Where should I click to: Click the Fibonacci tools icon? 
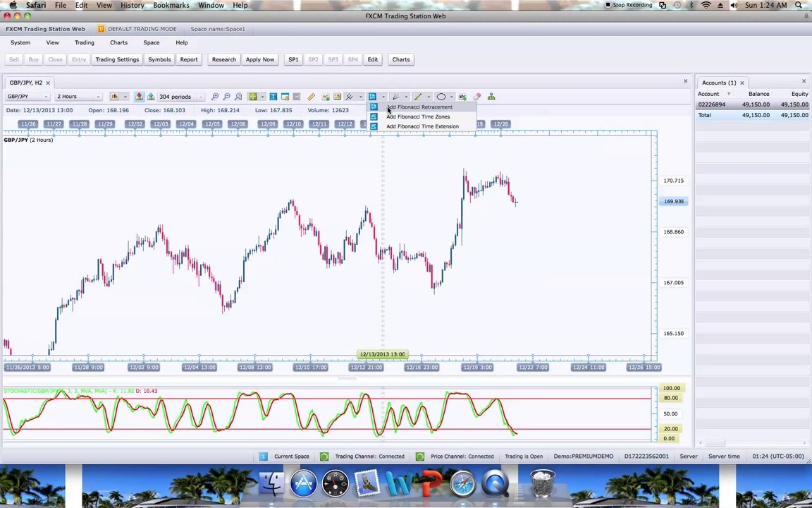[372, 97]
